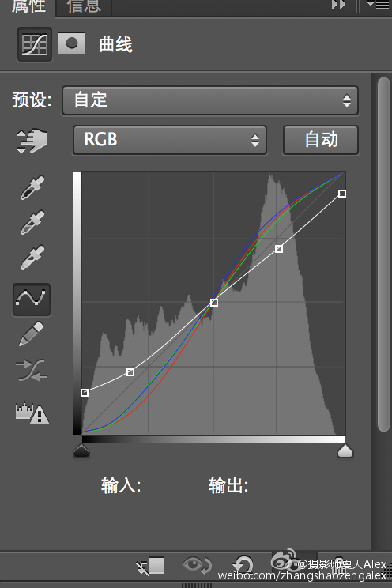Toggle the clip to layer button
This screenshot has height=588, width=392.
(150, 566)
